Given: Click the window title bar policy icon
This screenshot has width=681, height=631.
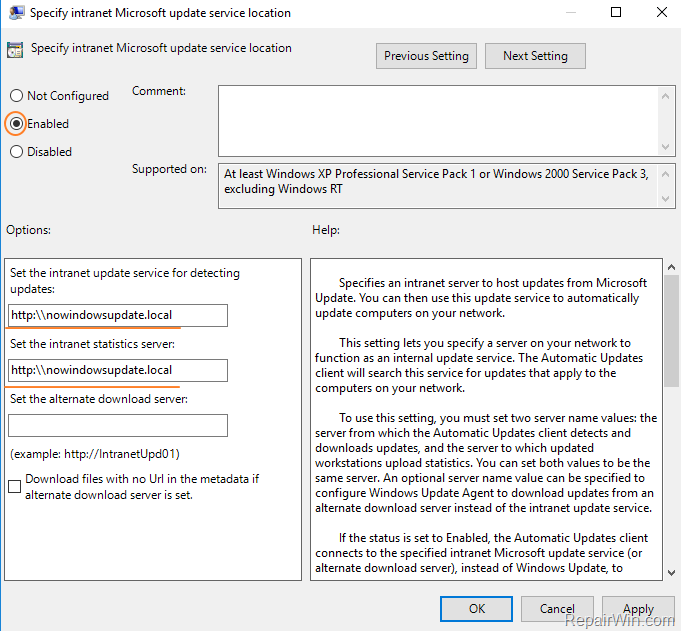Looking at the screenshot, I should [x=17, y=13].
